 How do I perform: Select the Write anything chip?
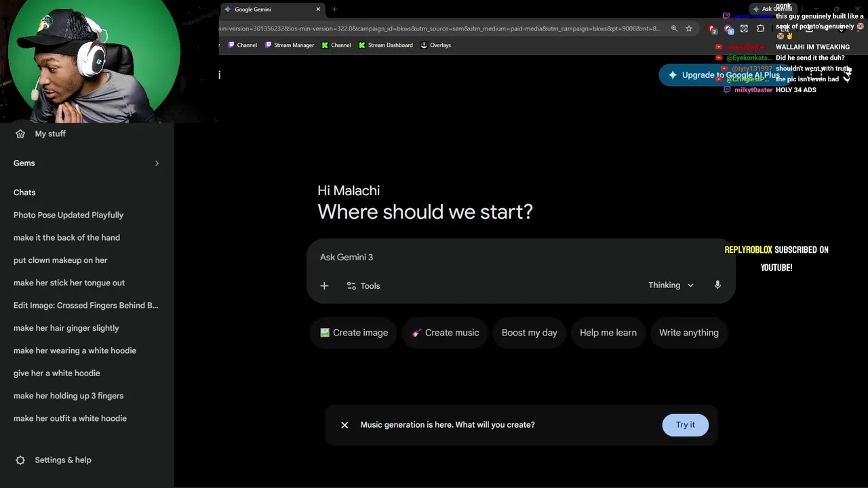(x=688, y=333)
